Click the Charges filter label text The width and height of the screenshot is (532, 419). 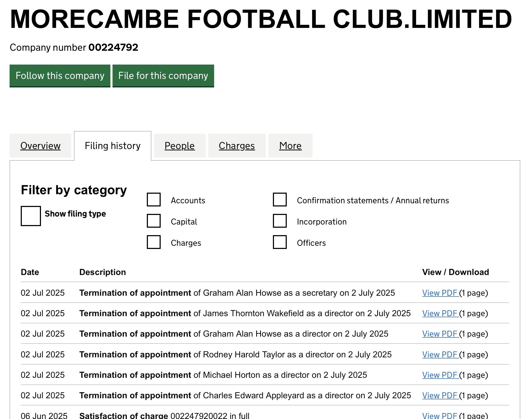pos(186,243)
